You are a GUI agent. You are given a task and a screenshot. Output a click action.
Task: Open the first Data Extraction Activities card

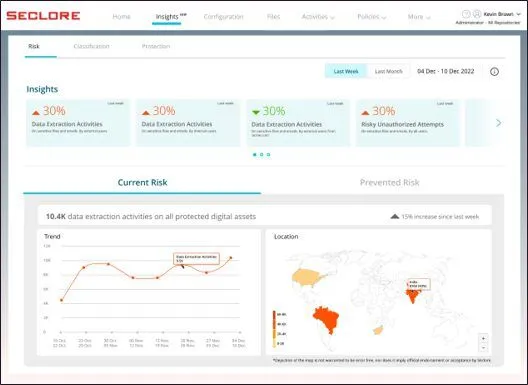pos(78,123)
